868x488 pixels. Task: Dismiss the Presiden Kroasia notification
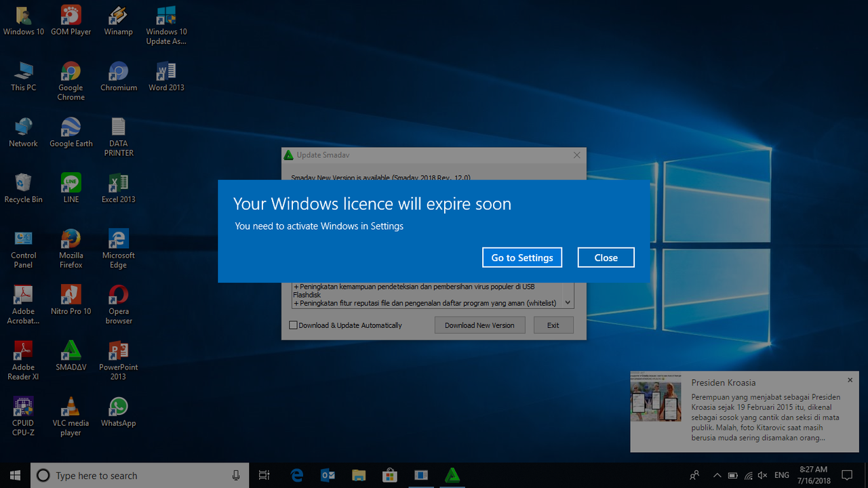click(x=850, y=380)
